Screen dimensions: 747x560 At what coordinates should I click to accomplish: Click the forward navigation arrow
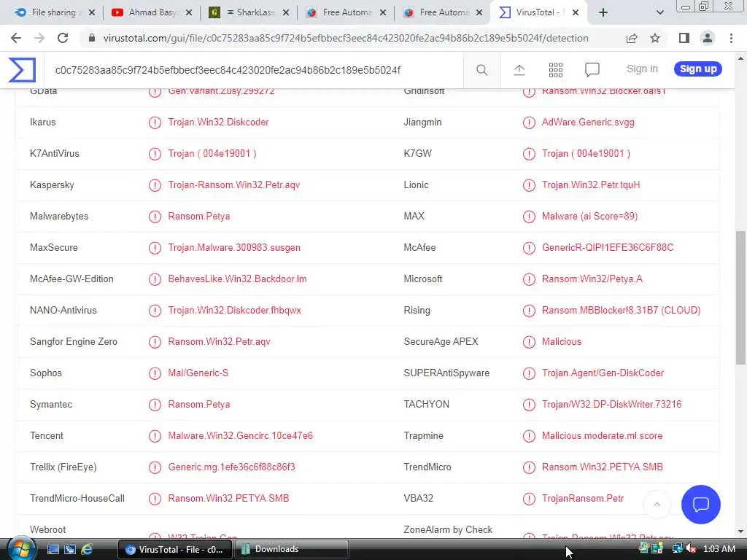tap(39, 38)
